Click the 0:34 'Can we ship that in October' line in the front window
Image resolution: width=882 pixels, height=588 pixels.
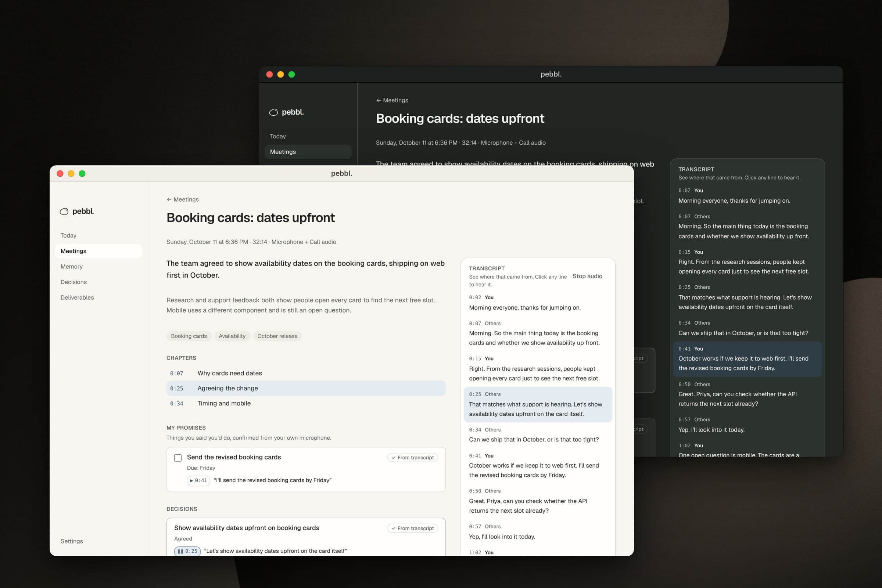(538, 434)
